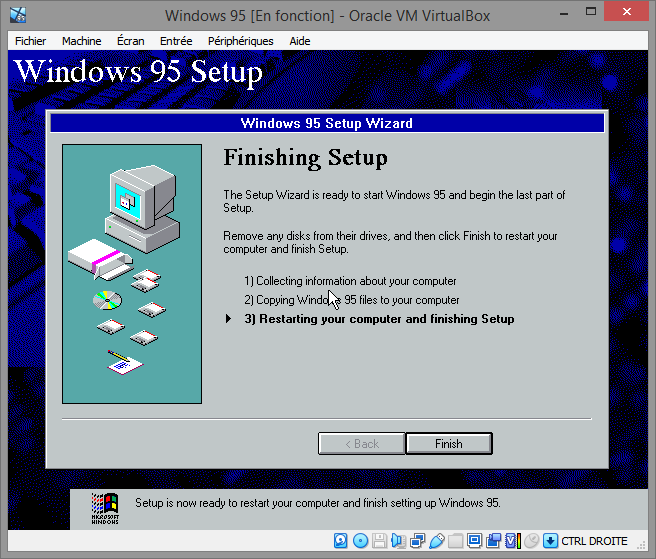This screenshot has width=656, height=559.
Task: Click the VirtualBox window title bar icon
Action: click(18, 15)
